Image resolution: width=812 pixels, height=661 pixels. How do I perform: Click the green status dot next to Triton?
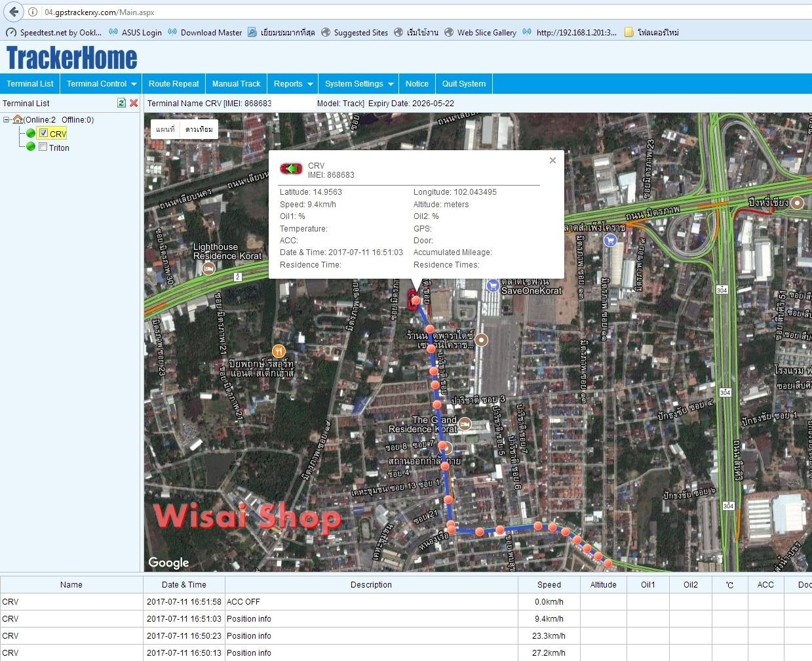31,147
